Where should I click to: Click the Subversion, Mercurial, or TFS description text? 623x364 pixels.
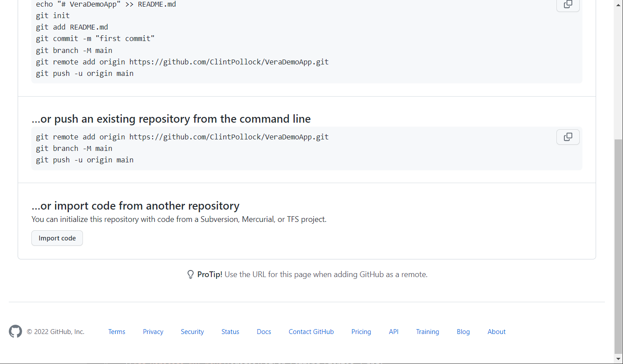[179, 219]
